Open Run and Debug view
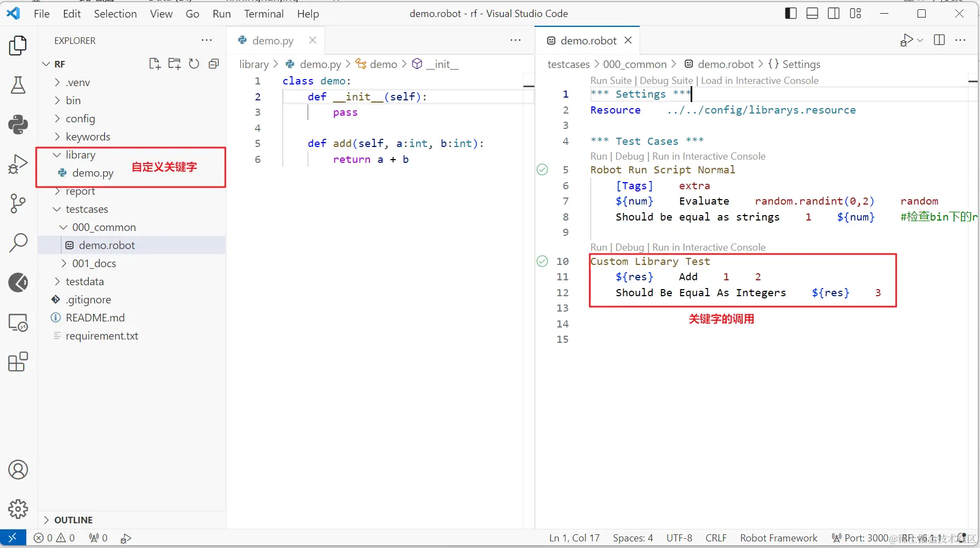The height and width of the screenshot is (548, 980). pyautogui.click(x=18, y=164)
